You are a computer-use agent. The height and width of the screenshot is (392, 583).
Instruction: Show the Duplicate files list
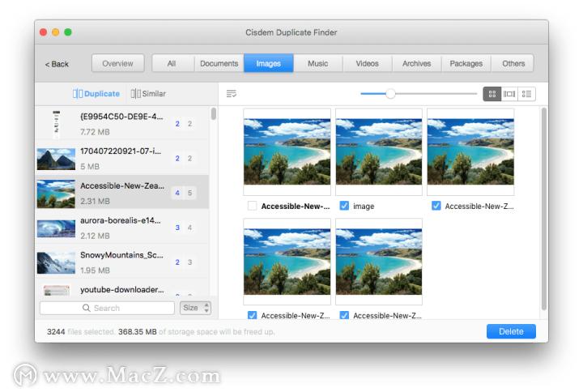(x=96, y=94)
